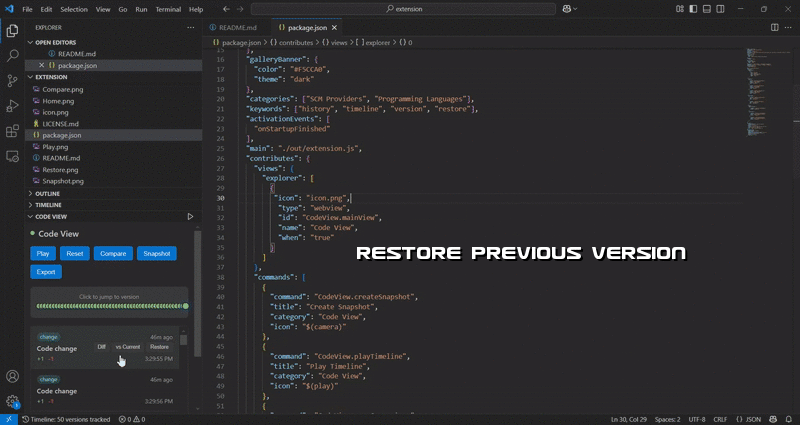Image resolution: width=800 pixels, height=425 pixels.
Task: Expand the Outline section
Action: (31, 193)
